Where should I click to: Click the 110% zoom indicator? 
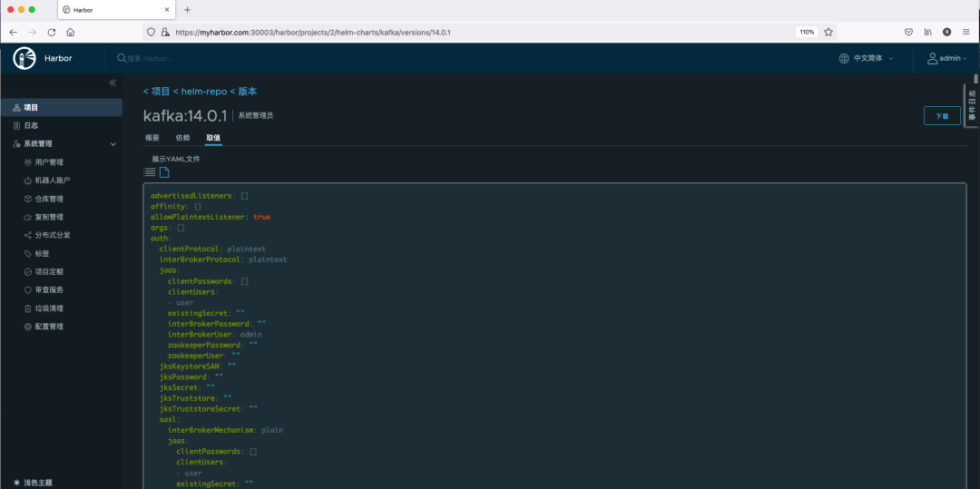point(807,32)
